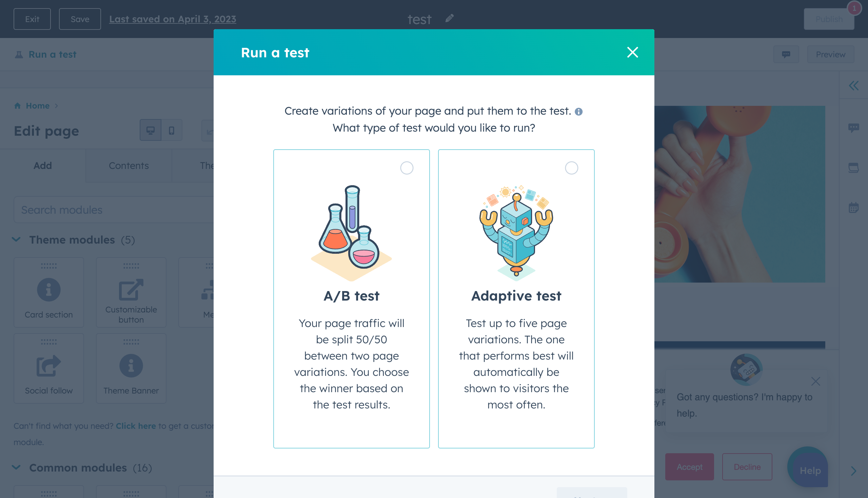Select the Adaptive test radio button

pos(571,168)
